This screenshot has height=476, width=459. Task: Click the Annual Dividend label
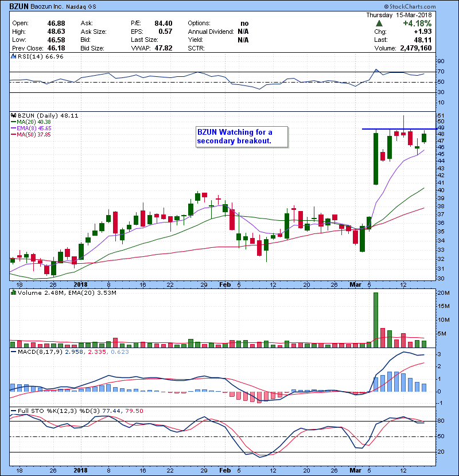point(211,32)
